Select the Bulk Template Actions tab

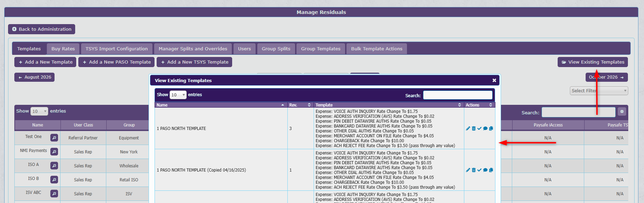[x=377, y=49]
